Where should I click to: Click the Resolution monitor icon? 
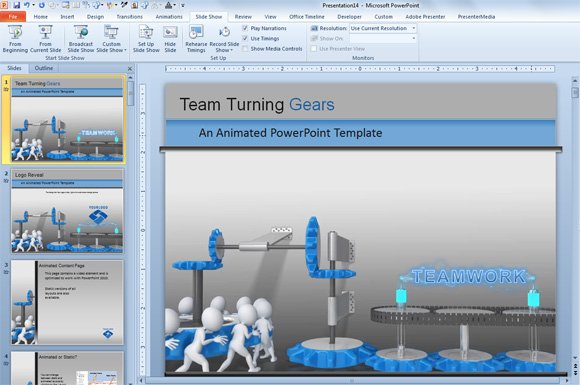pos(314,28)
